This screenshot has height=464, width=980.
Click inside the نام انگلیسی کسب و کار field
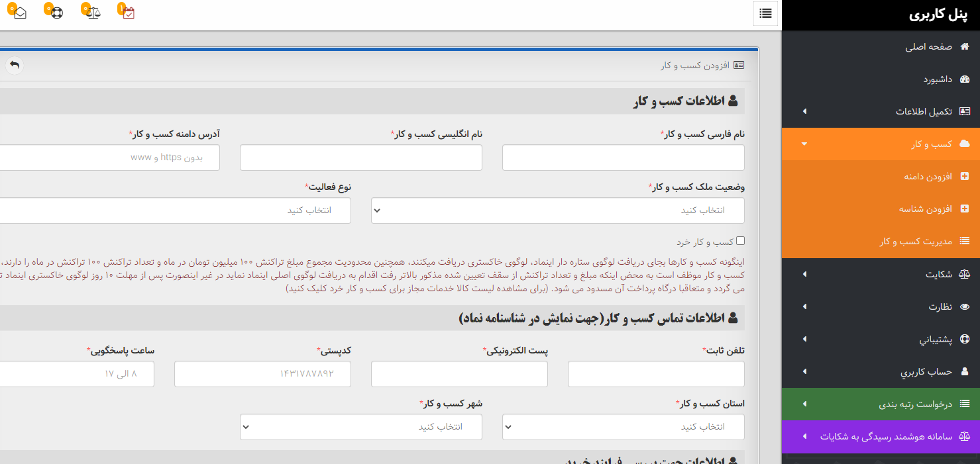360,158
